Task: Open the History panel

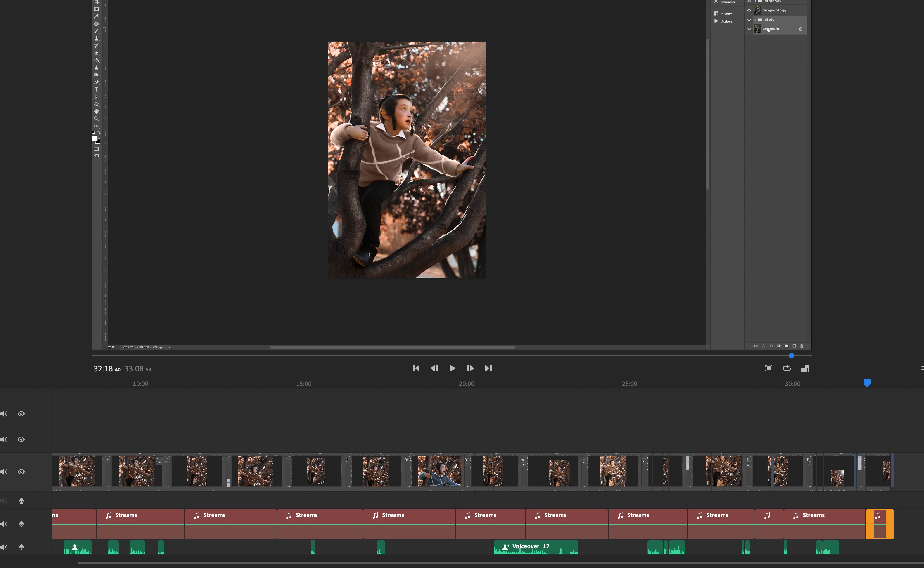Action: 726,14
